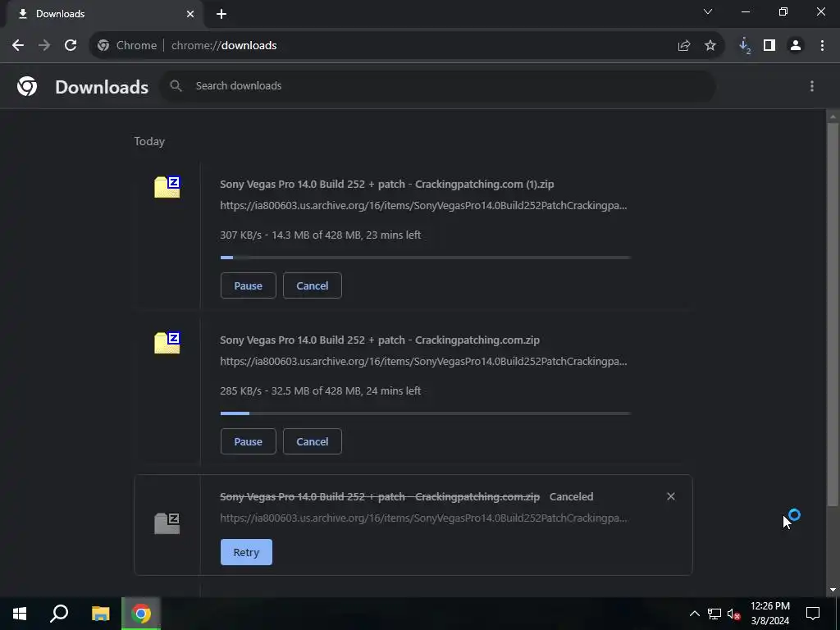Click the scrollbar down arrow
The width and height of the screenshot is (840, 630).
coord(833,590)
